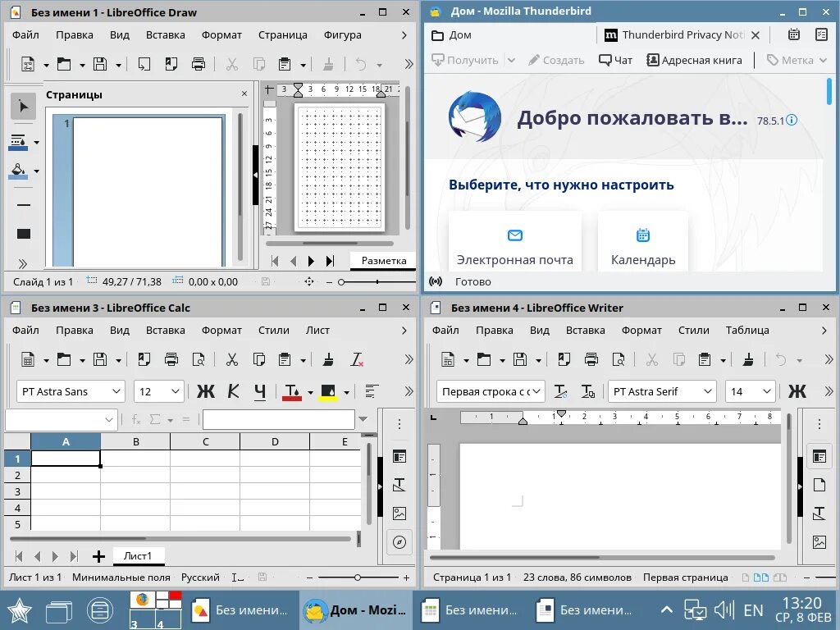This screenshot has width=840, height=630.
Task: Select the Draw filled rectangle tool
Action: coord(24,234)
